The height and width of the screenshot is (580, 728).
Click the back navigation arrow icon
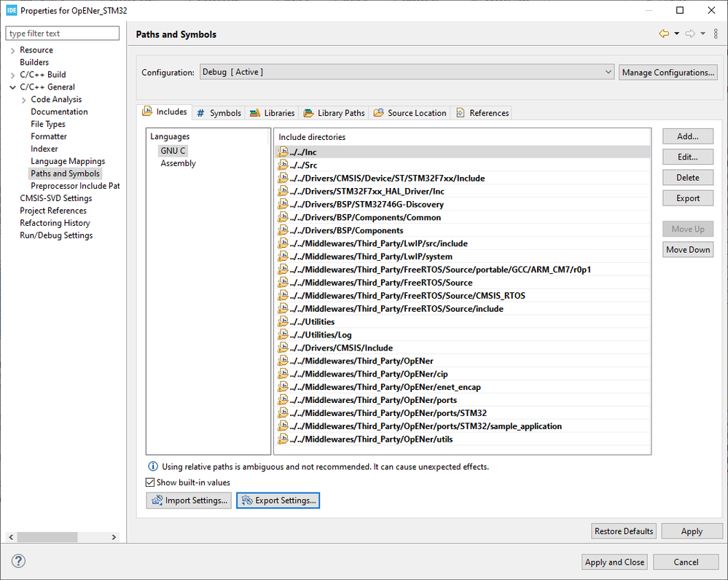coord(664,34)
